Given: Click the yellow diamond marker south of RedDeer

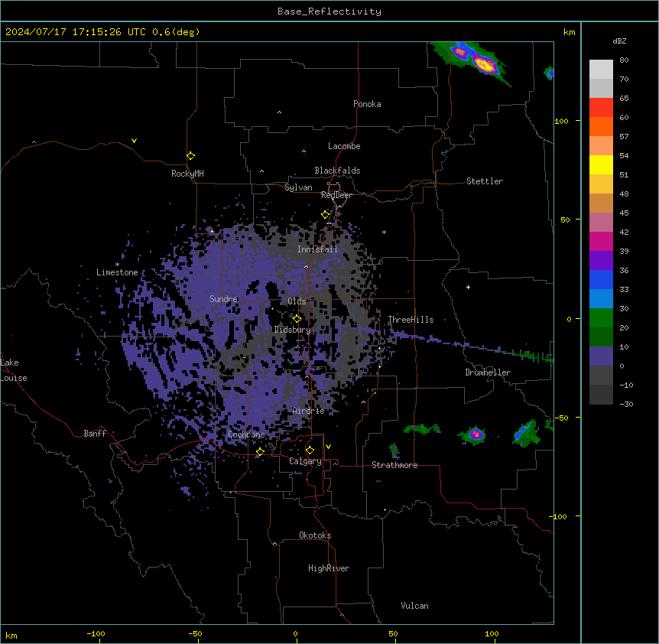Looking at the screenshot, I should (x=326, y=215).
